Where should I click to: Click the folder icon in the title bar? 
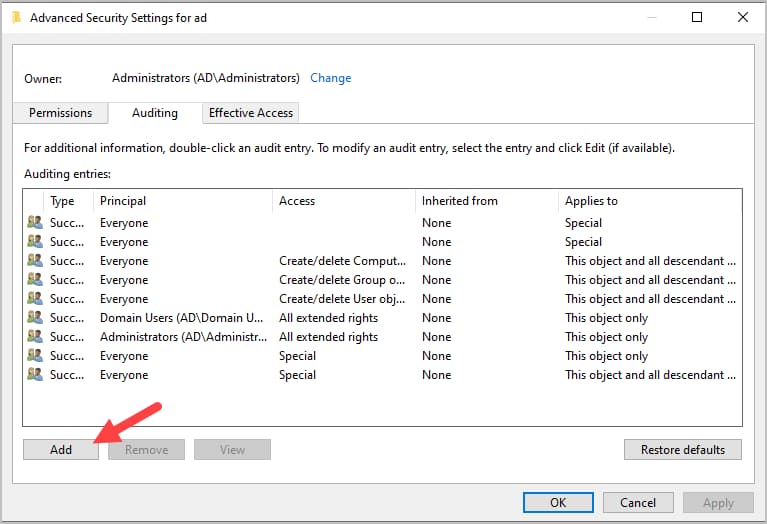16,17
